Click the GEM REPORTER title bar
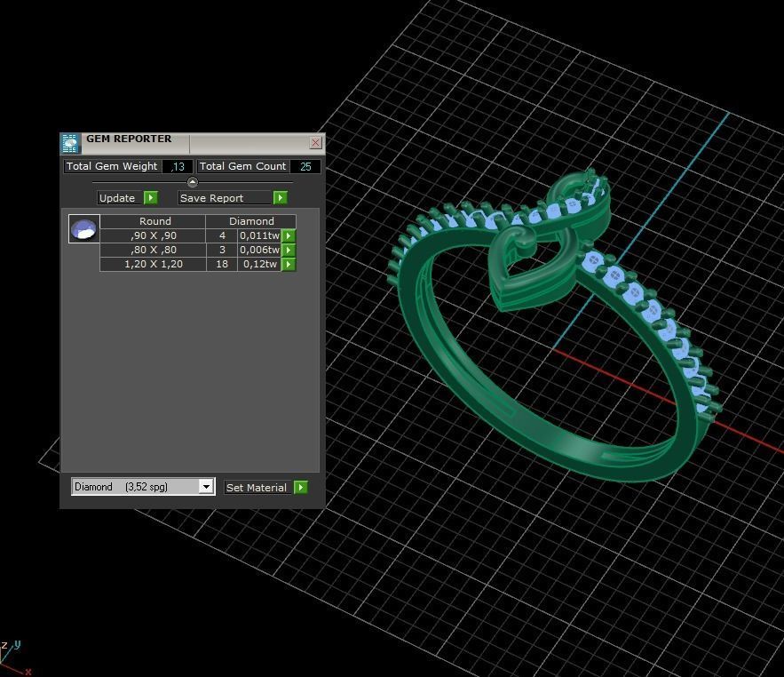The width and height of the screenshot is (784, 677). coord(192,143)
